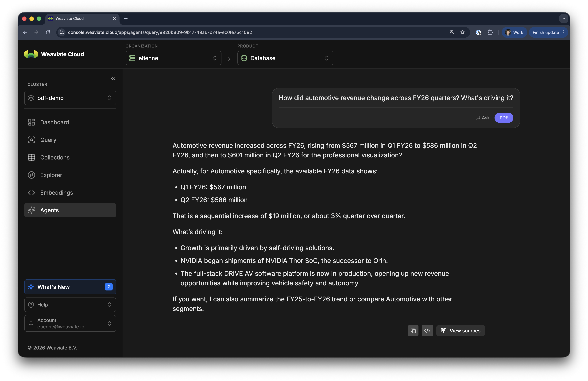The width and height of the screenshot is (588, 381).
Task: Open the Database product dropdown
Action: (285, 58)
